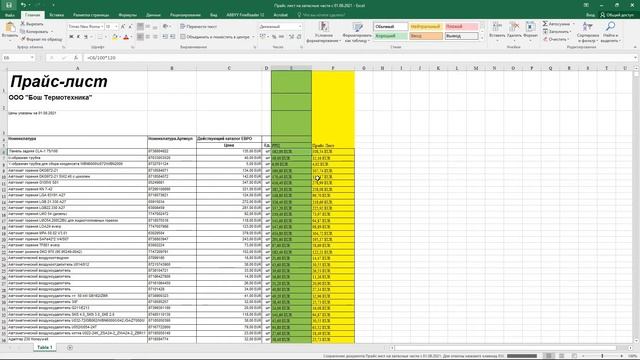Click the Copy (Копировать) button
Screen dimensions: 640x360
[x=35, y=31]
